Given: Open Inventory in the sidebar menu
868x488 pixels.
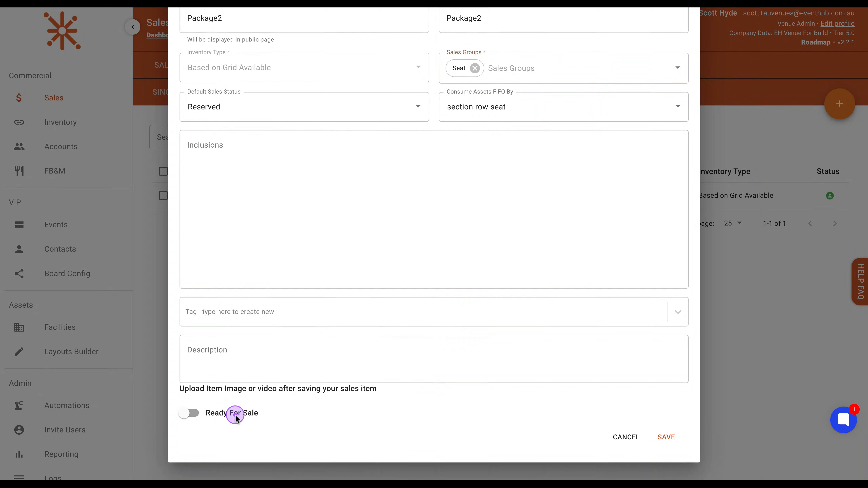Looking at the screenshot, I should click(61, 122).
